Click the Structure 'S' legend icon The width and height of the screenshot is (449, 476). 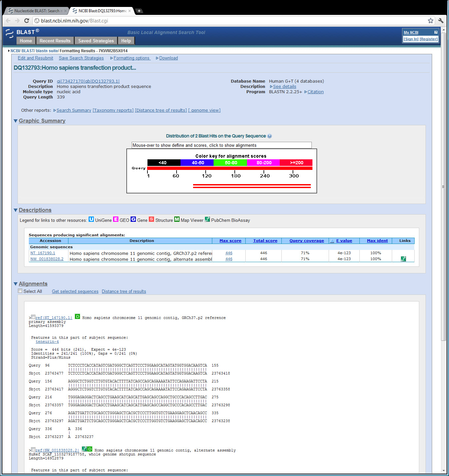coord(151,219)
